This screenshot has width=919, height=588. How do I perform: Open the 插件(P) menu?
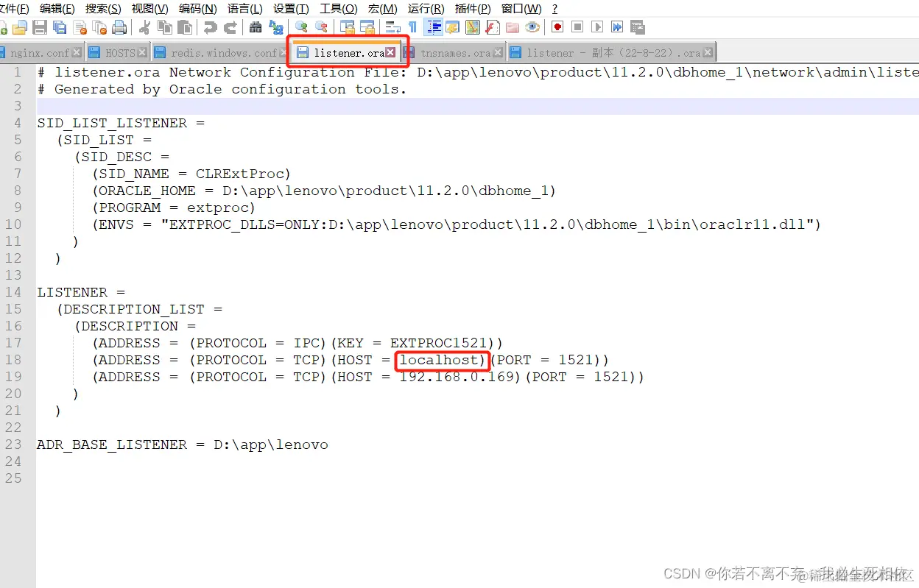pyautogui.click(x=473, y=9)
